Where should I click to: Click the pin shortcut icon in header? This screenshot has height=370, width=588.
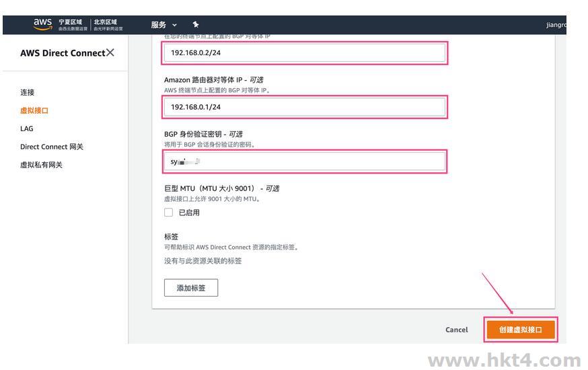(x=195, y=25)
